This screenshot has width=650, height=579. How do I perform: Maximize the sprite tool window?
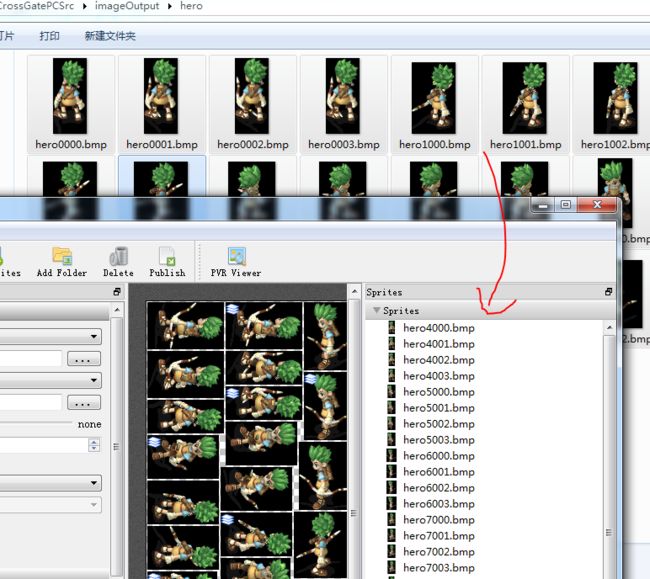(x=565, y=205)
